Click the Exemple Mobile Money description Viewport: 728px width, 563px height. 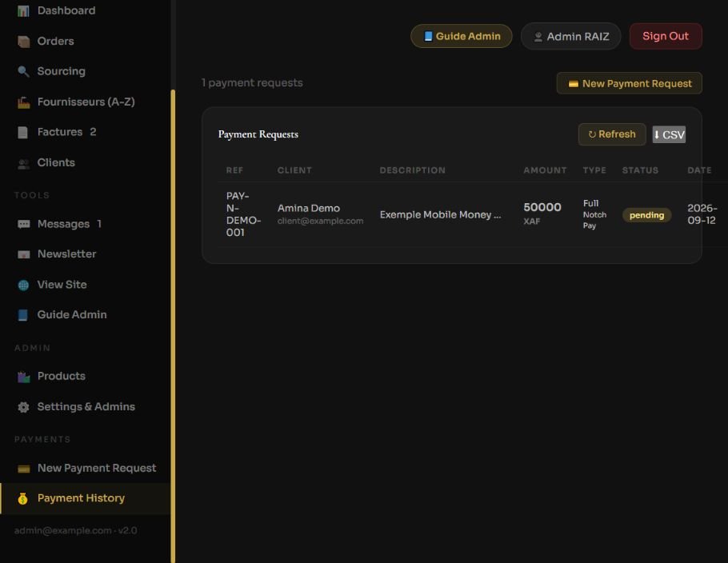pyautogui.click(x=440, y=215)
